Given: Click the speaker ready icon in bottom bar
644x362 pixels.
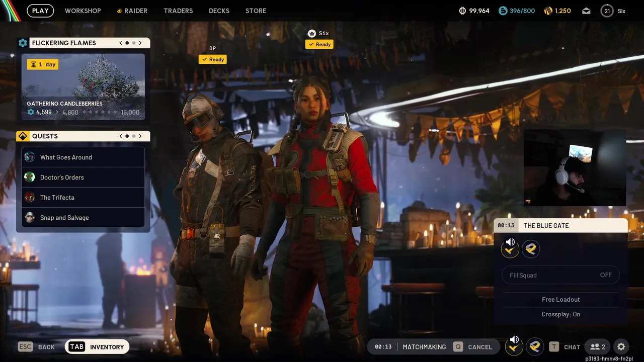Looking at the screenshot, I should click(x=514, y=345).
